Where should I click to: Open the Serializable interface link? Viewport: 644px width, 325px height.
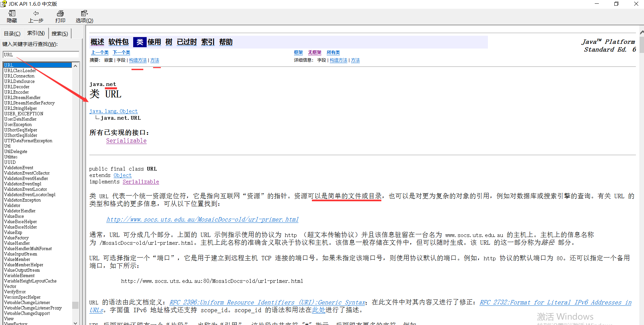126,141
